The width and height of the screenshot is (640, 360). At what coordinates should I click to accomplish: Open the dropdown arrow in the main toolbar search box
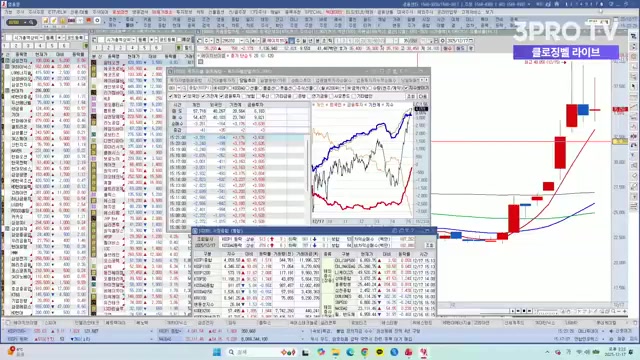[25, 22]
